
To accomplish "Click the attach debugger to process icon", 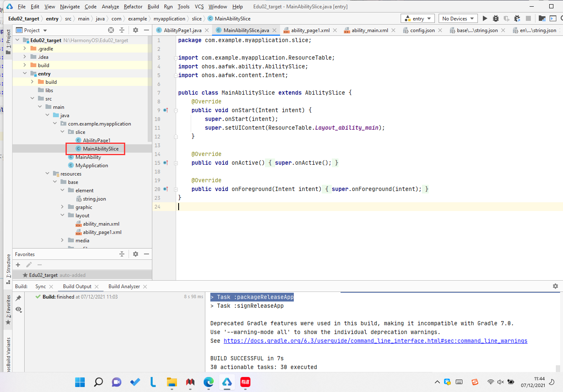I will pyautogui.click(x=517, y=18).
